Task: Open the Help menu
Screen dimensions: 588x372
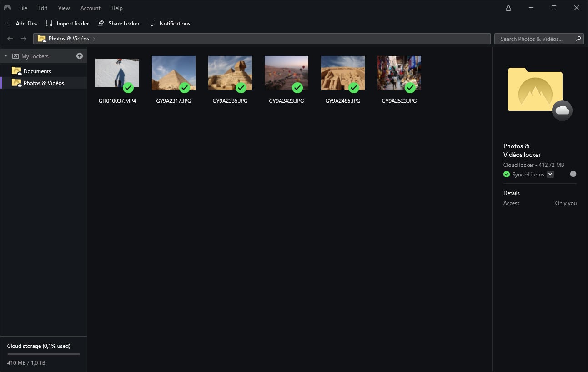Action: (x=117, y=8)
